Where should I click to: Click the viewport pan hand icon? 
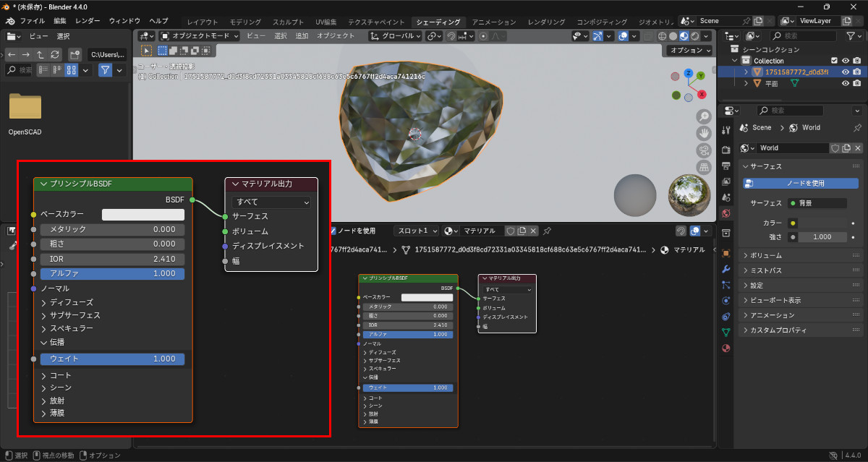704,133
